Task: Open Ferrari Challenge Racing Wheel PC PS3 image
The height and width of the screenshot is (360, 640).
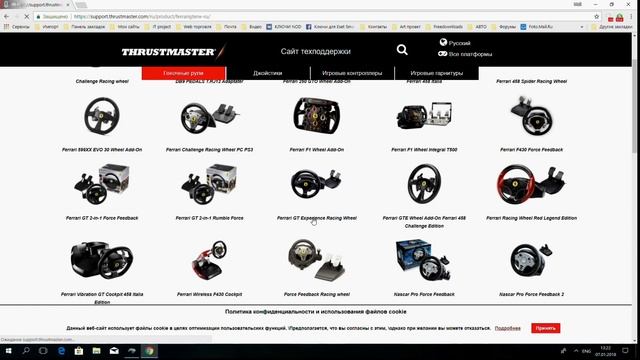Action: [x=209, y=118]
